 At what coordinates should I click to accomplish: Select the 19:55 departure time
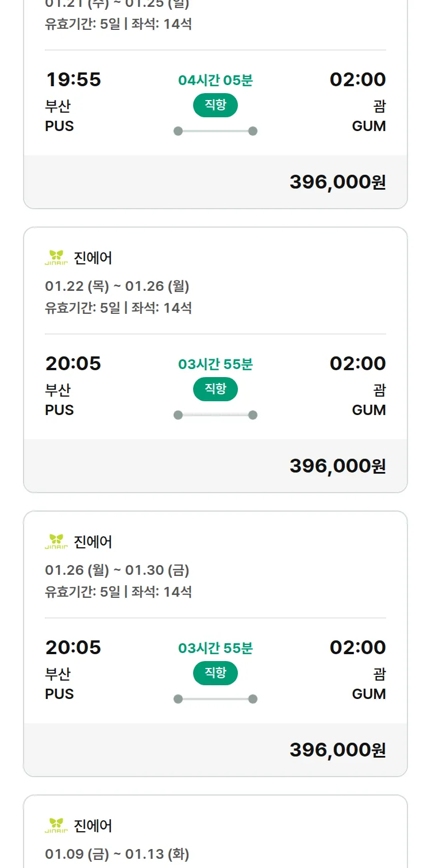pos(73,79)
